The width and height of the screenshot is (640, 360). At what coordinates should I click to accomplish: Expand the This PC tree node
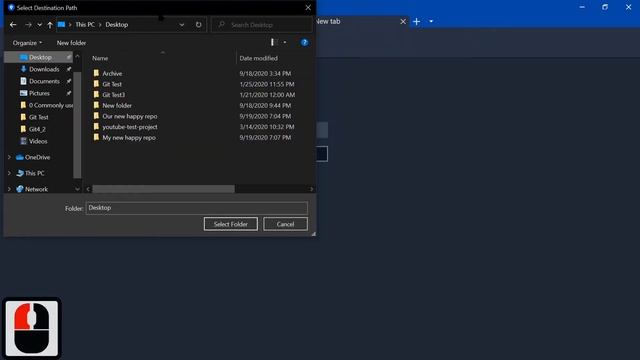[9, 173]
